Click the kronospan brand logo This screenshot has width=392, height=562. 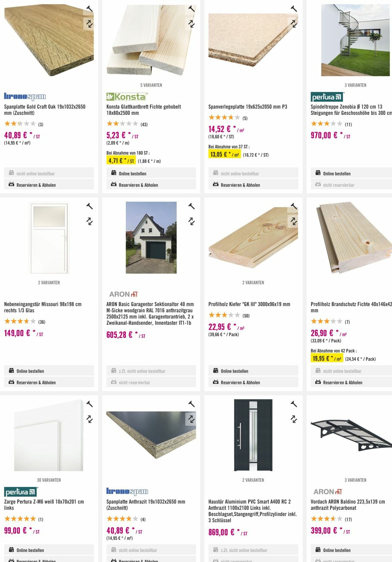click(x=25, y=96)
